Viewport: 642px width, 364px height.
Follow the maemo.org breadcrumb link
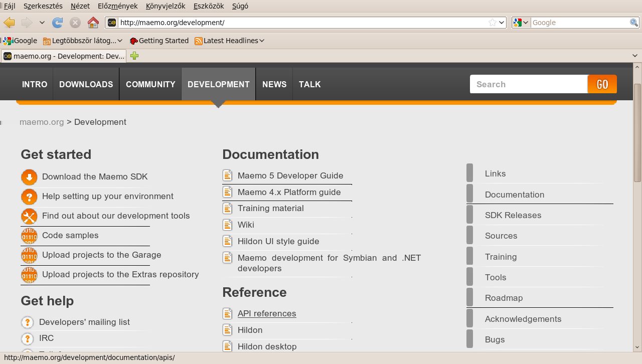tap(42, 122)
